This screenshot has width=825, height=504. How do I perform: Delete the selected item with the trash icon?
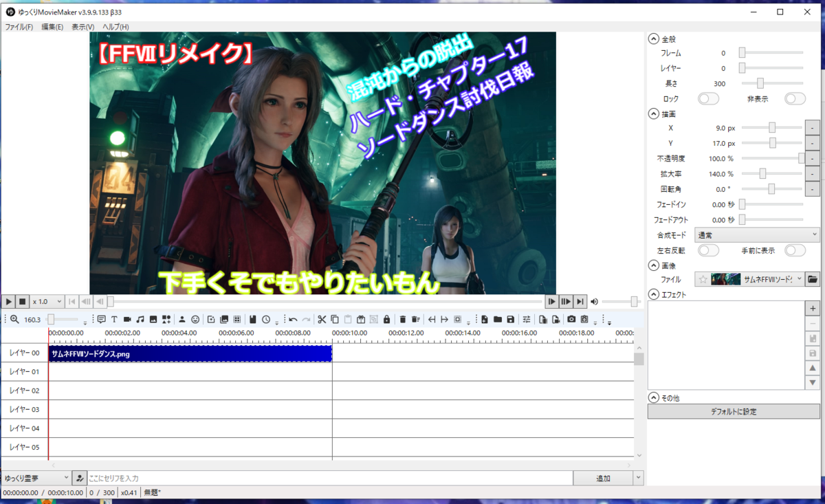point(403,320)
